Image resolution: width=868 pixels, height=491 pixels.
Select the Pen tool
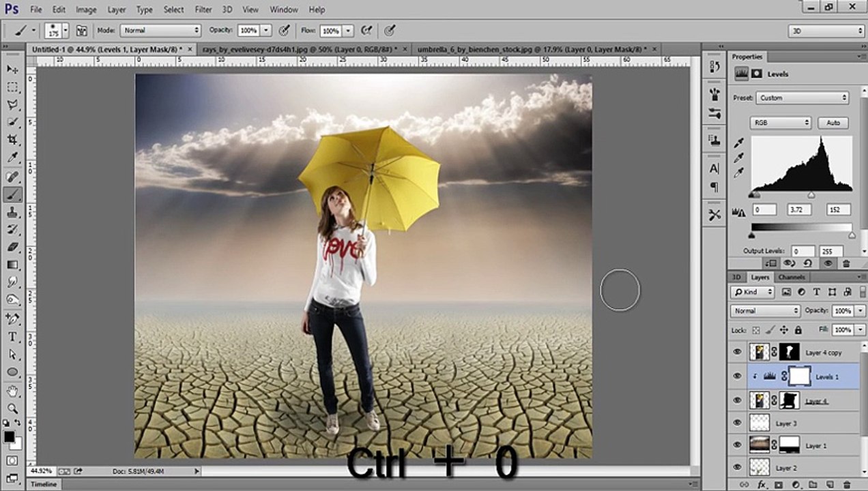click(12, 319)
